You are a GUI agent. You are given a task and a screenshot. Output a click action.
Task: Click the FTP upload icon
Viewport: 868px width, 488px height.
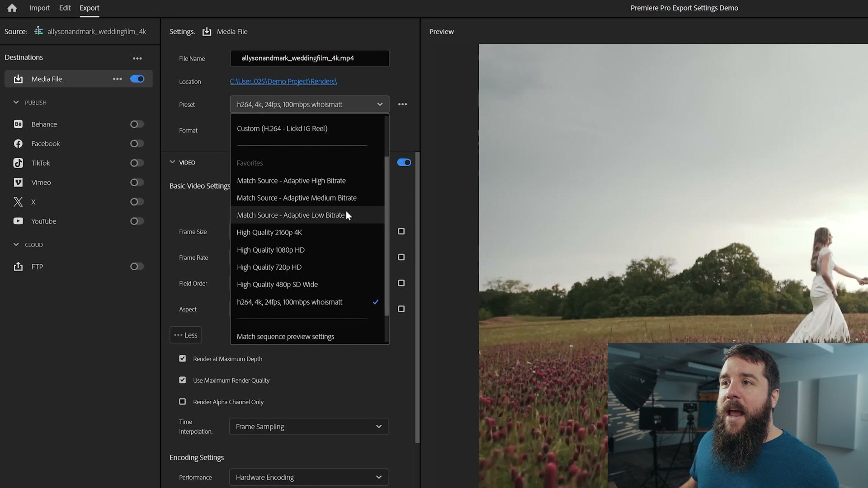click(x=18, y=267)
